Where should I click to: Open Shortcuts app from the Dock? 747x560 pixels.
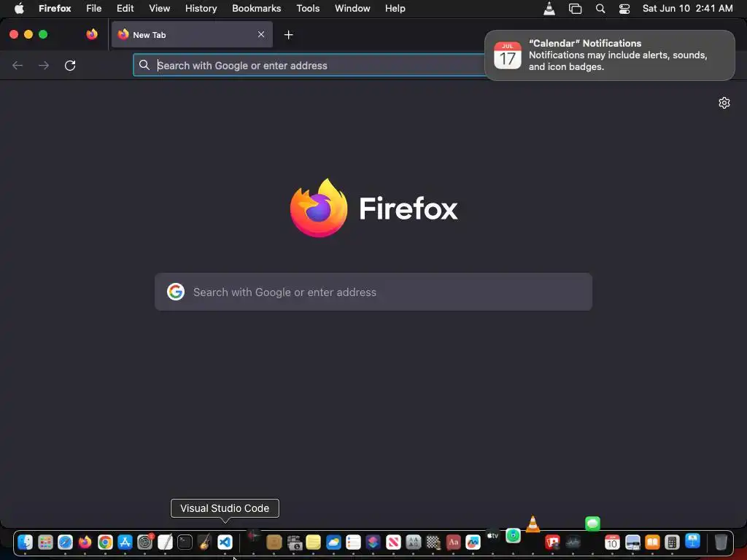pyautogui.click(x=373, y=542)
